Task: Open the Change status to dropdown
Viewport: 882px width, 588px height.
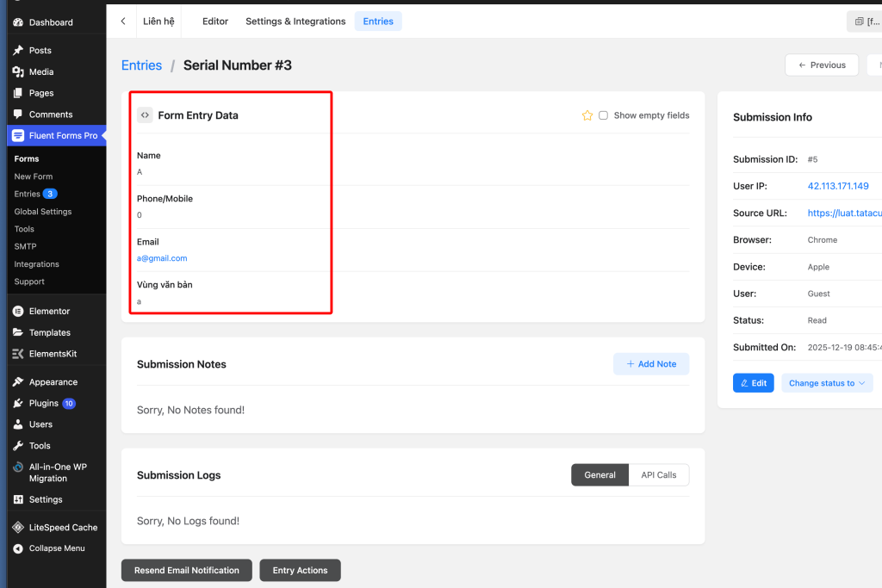Action: 826,383
